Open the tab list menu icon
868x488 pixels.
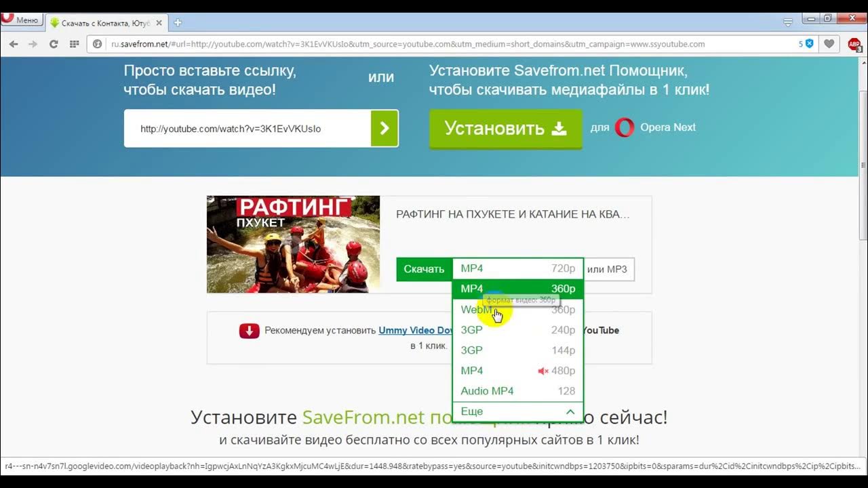(x=787, y=22)
